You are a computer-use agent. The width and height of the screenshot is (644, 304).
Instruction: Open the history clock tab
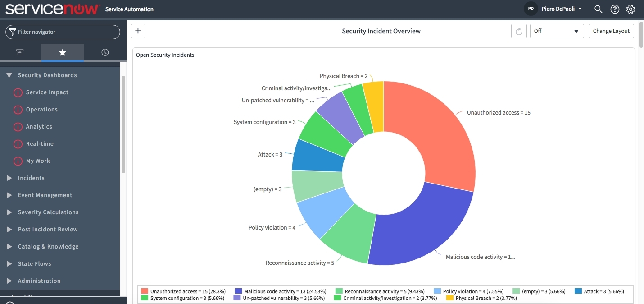click(x=105, y=52)
